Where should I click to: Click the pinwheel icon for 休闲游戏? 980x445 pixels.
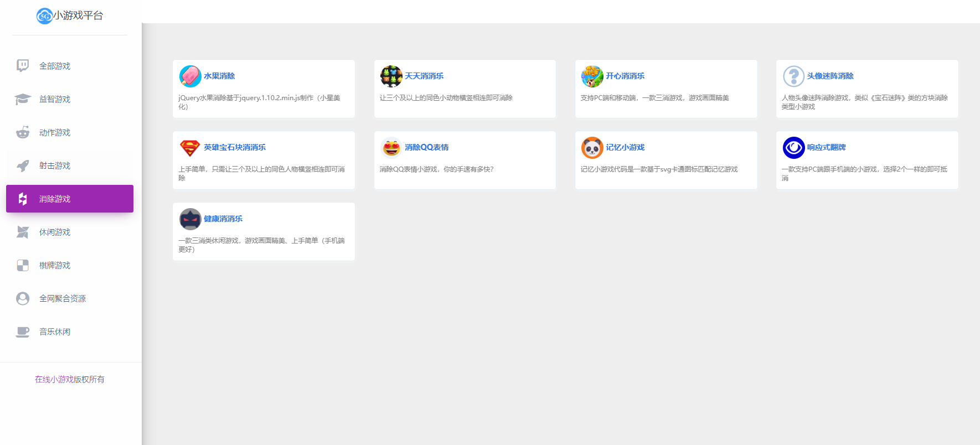[x=23, y=232]
